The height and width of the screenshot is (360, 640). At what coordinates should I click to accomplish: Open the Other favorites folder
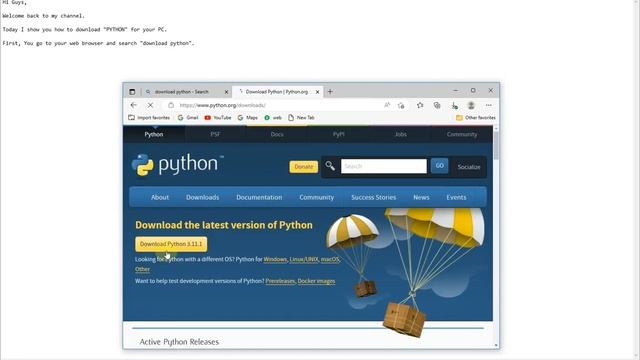[x=476, y=118]
